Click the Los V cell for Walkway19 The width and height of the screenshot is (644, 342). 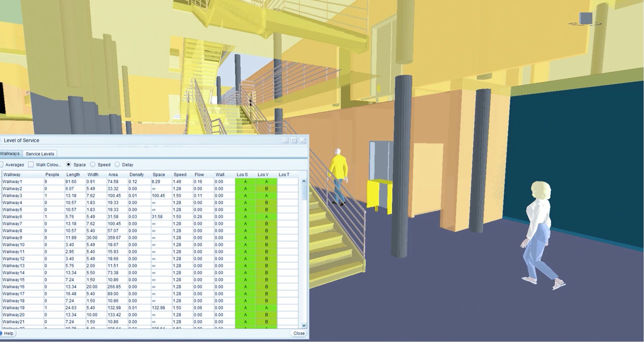point(266,308)
